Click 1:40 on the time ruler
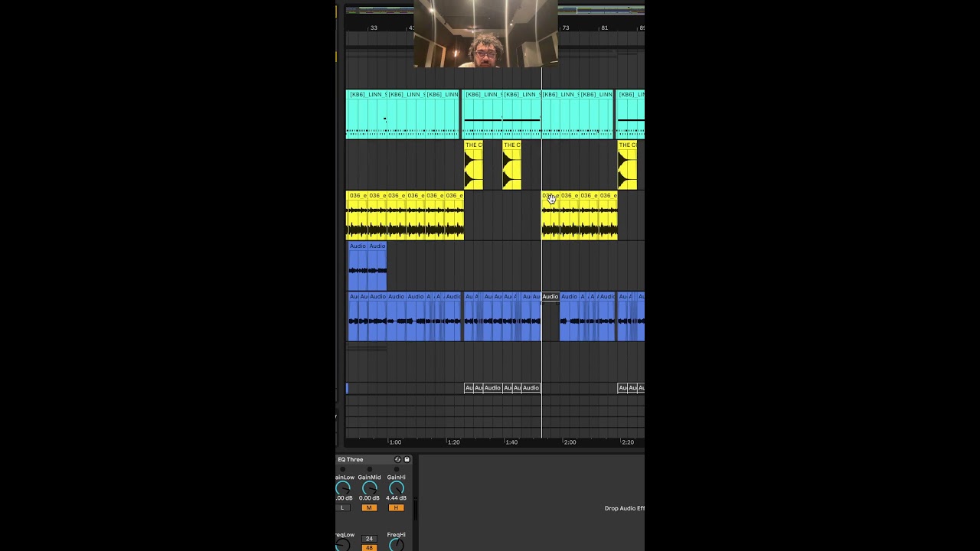The image size is (980, 551). click(511, 442)
